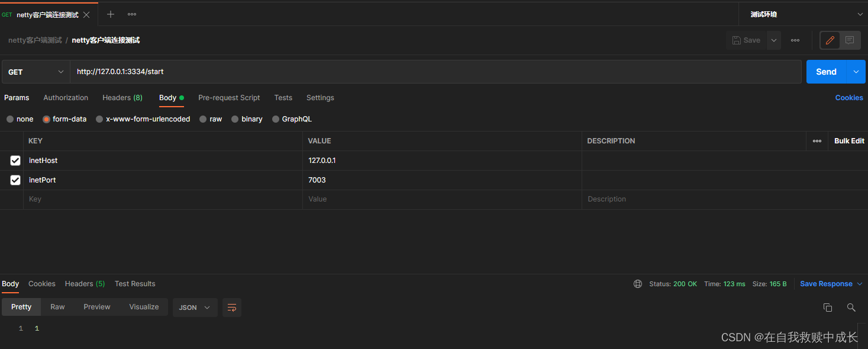Switch to Raw view

(x=57, y=307)
